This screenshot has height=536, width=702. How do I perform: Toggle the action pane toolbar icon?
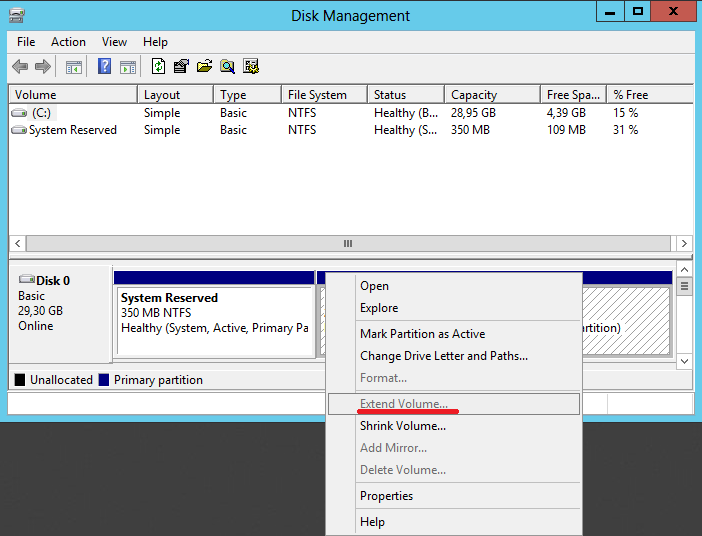128,67
